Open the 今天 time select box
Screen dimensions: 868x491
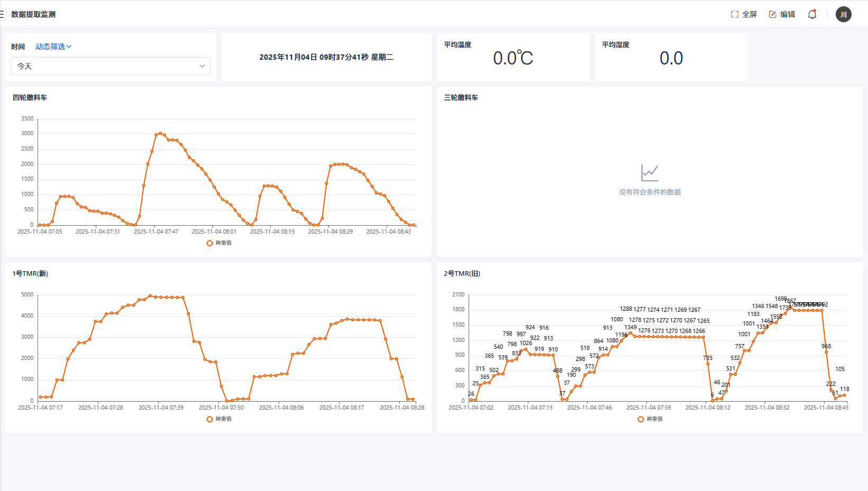click(106, 66)
